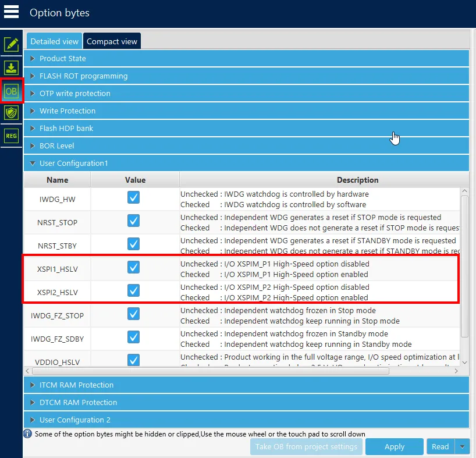
Task: Click Take OB from project settings
Action: click(x=306, y=446)
